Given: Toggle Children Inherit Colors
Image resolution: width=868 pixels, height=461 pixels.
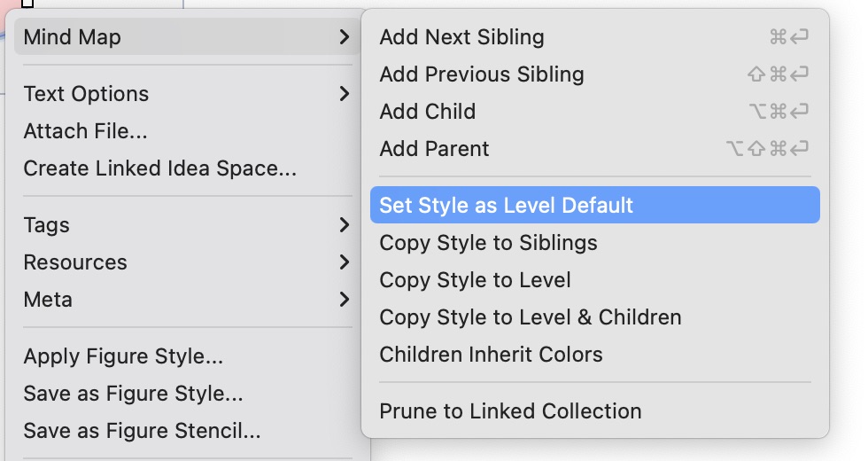Looking at the screenshot, I should (x=491, y=355).
